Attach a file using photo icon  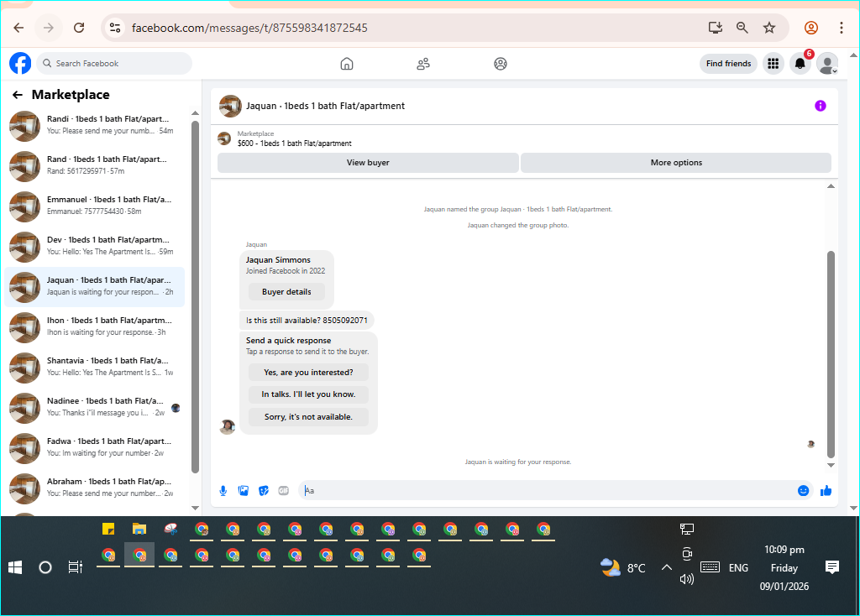pos(244,490)
